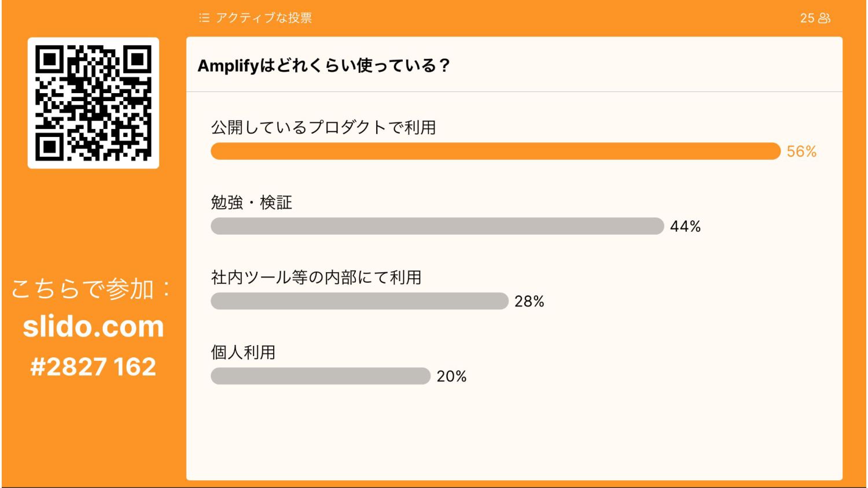Viewport: 868px width, 488px height.
Task: Click the active polls list icon
Action: [204, 18]
